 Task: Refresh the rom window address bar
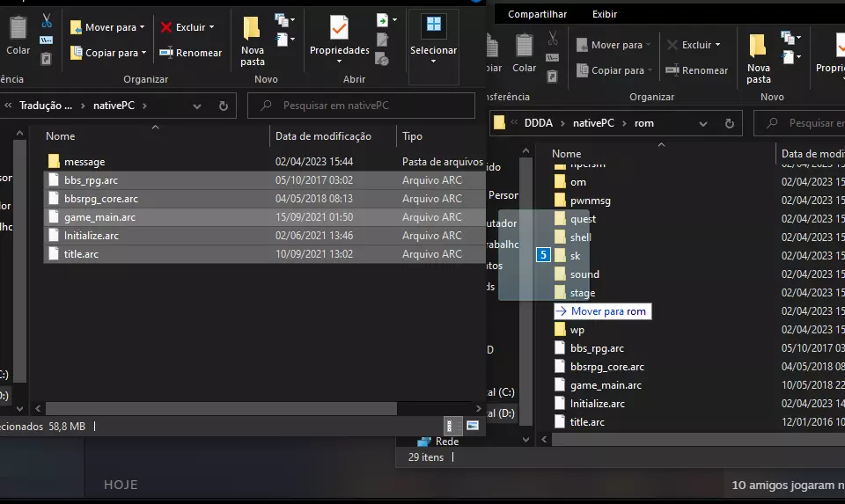click(729, 124)
